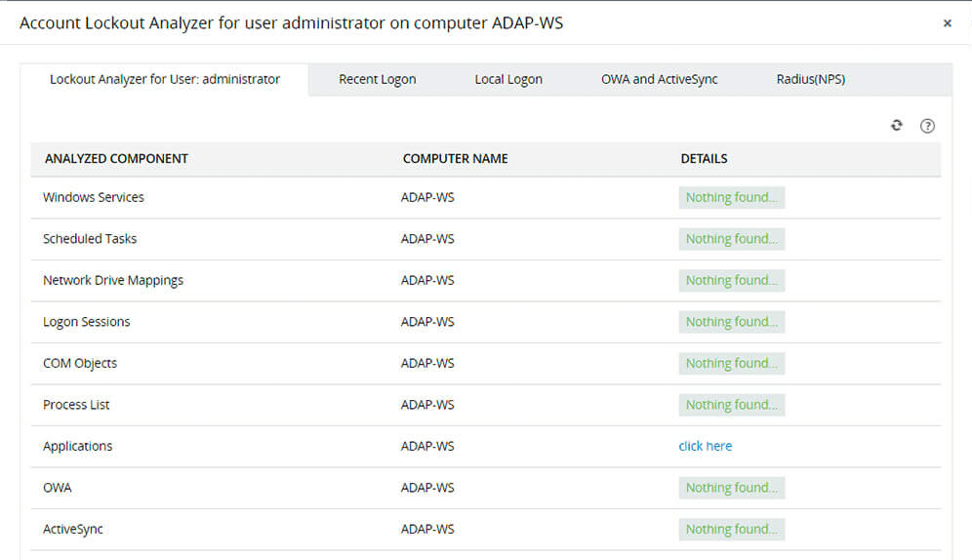Click Nothing found badge for Network Drive Mappings
This screenshot has height=560, width=972.
731,280
